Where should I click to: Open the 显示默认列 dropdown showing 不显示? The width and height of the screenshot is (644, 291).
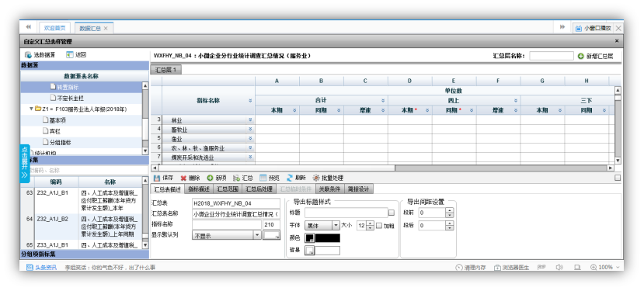coord(227,235)
